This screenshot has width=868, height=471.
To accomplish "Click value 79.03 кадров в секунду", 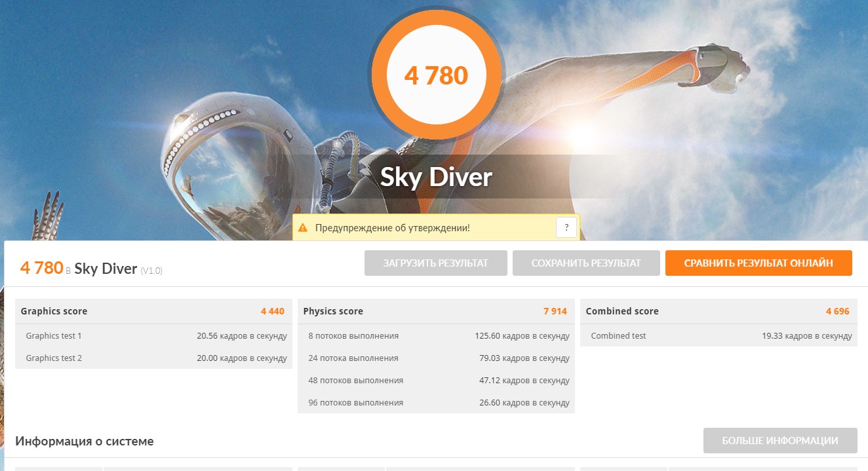I will (524, 358).
